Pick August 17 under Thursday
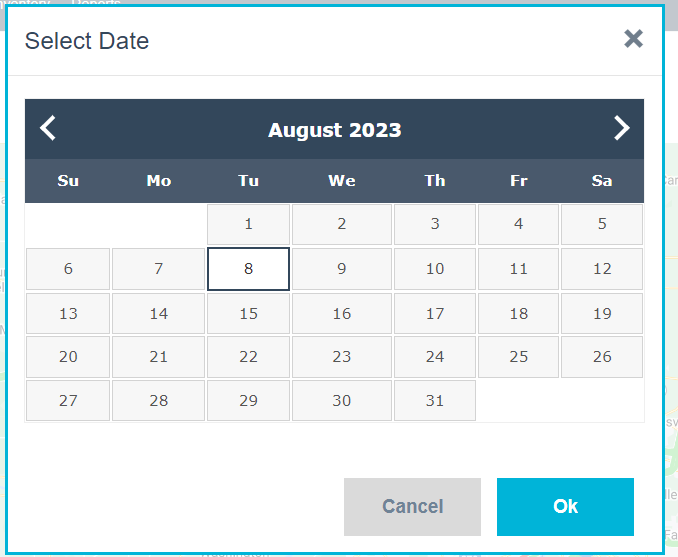This screenshot has height=557, width=678. click(x=434, y=313)
